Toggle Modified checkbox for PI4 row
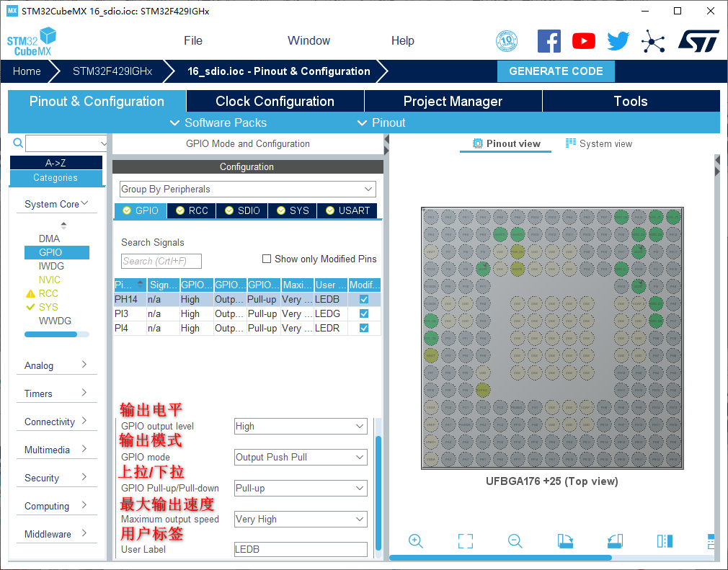728x570 pixels. tap(364, 328)
